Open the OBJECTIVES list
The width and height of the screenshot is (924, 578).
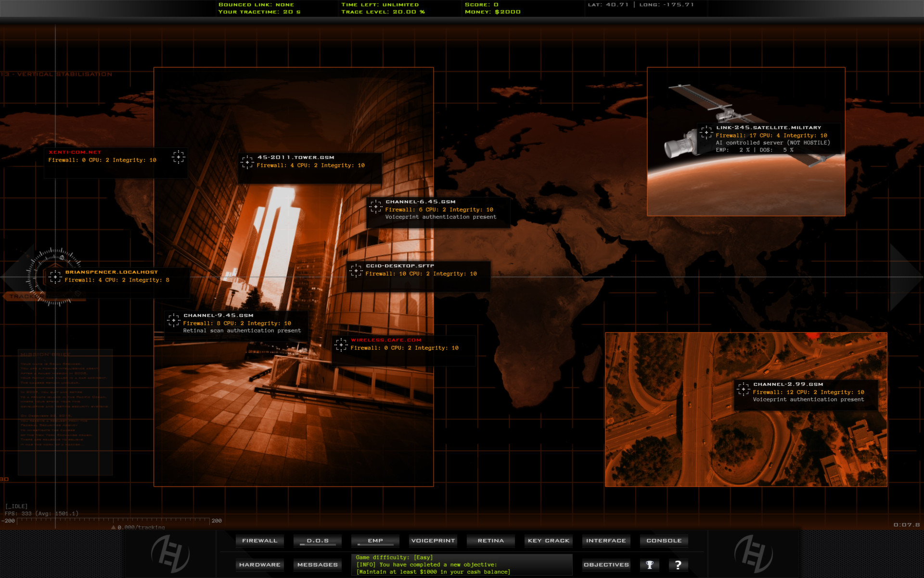tap(606, 565)
